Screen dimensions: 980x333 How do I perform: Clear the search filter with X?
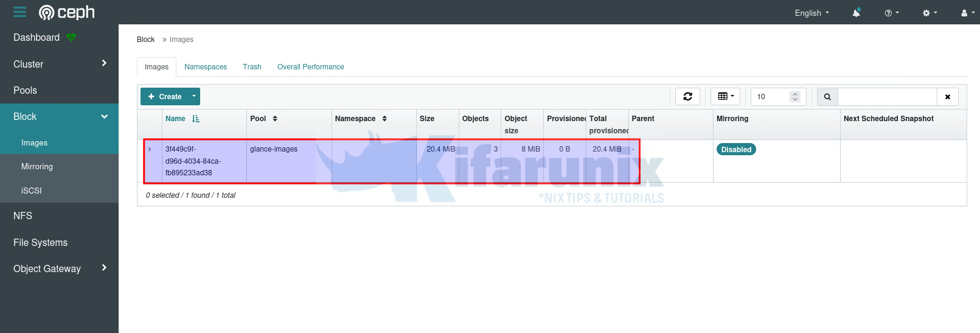pos(947,97)
